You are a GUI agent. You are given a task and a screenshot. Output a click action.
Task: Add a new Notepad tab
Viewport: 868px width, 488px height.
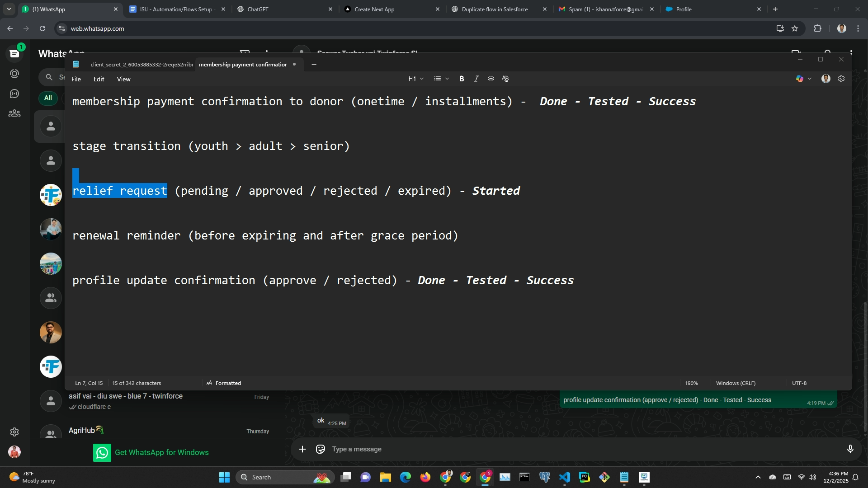click(x=314, y=65)
